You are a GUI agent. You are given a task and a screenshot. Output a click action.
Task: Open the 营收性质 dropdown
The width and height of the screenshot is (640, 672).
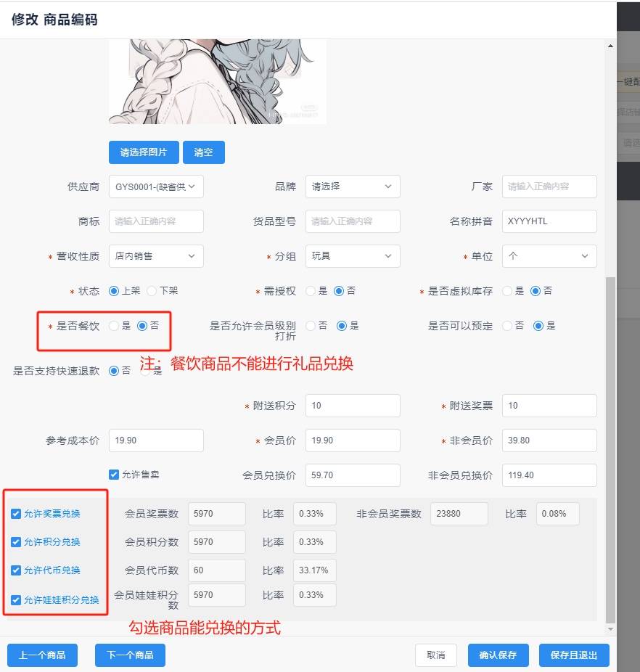point(156,256)
